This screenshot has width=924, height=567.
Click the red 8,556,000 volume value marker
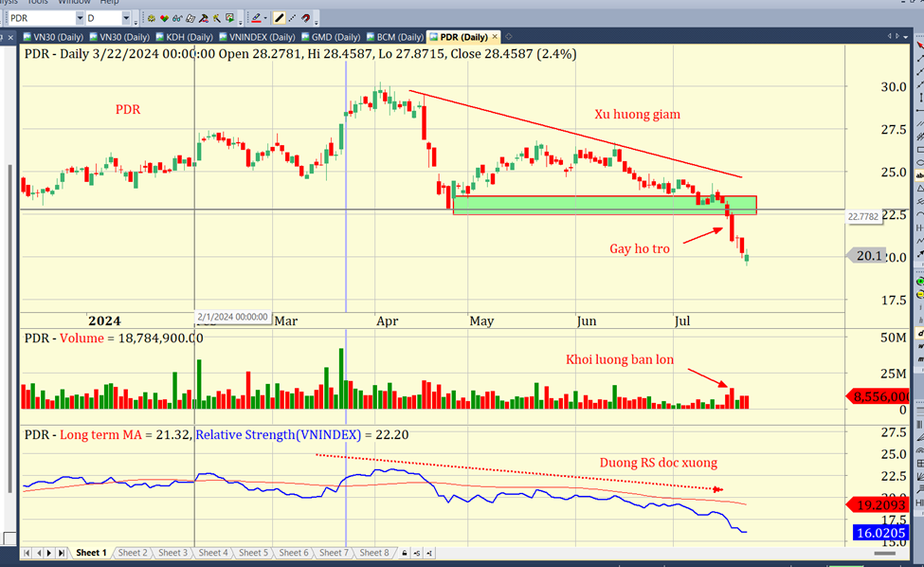coord(878,396)
